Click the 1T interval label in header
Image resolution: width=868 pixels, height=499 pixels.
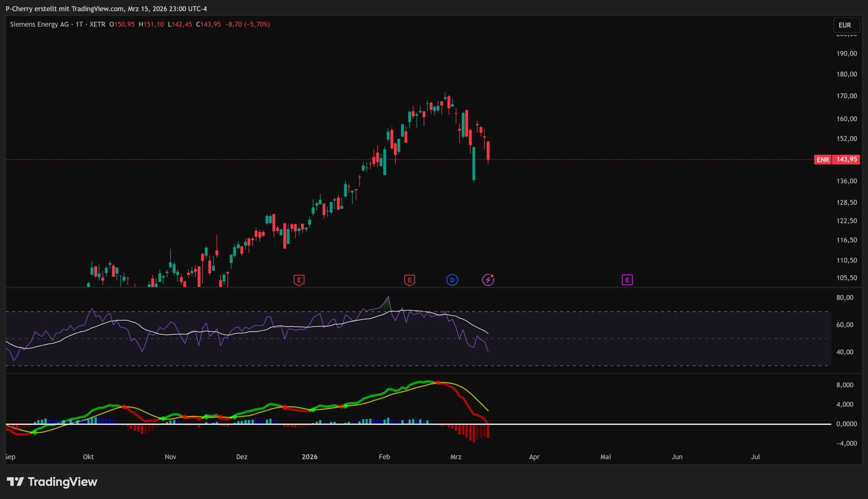(x=79, y=24)
